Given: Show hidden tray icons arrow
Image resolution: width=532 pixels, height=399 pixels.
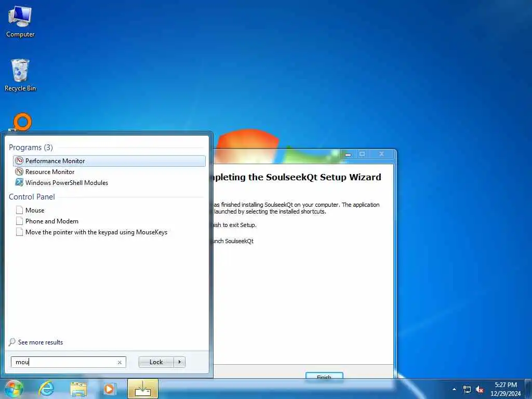Looking at the screenshot, I should [454, 389].
